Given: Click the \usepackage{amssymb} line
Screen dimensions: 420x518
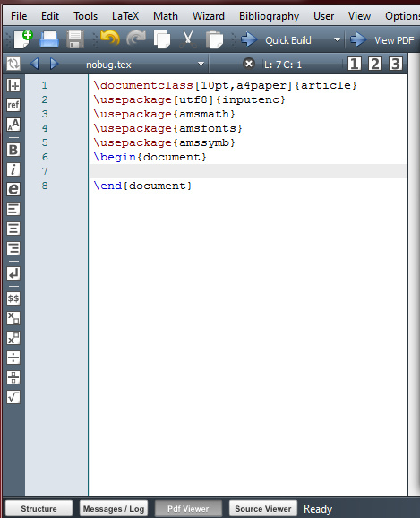Looking at the screenshot, I should (164, 142).
